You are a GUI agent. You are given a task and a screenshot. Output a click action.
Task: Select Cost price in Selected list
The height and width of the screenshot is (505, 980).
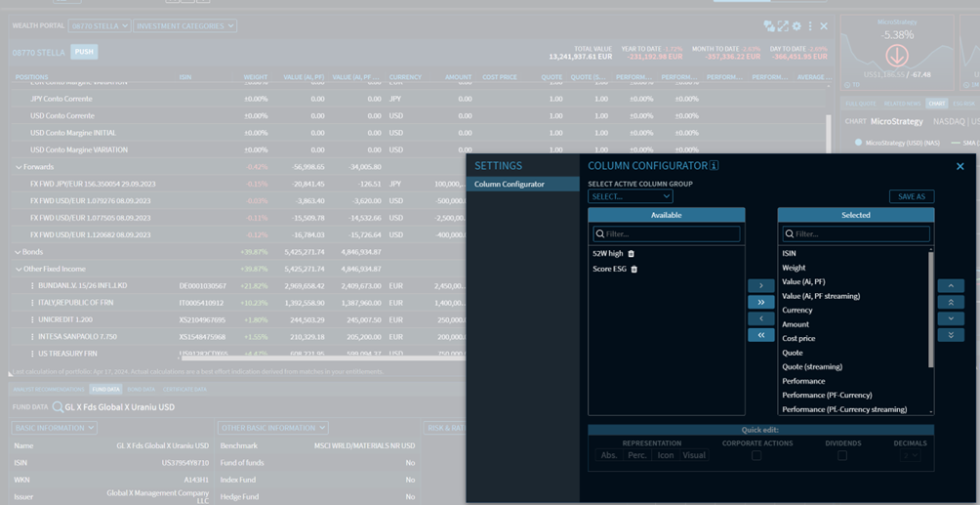coord(798,339)
